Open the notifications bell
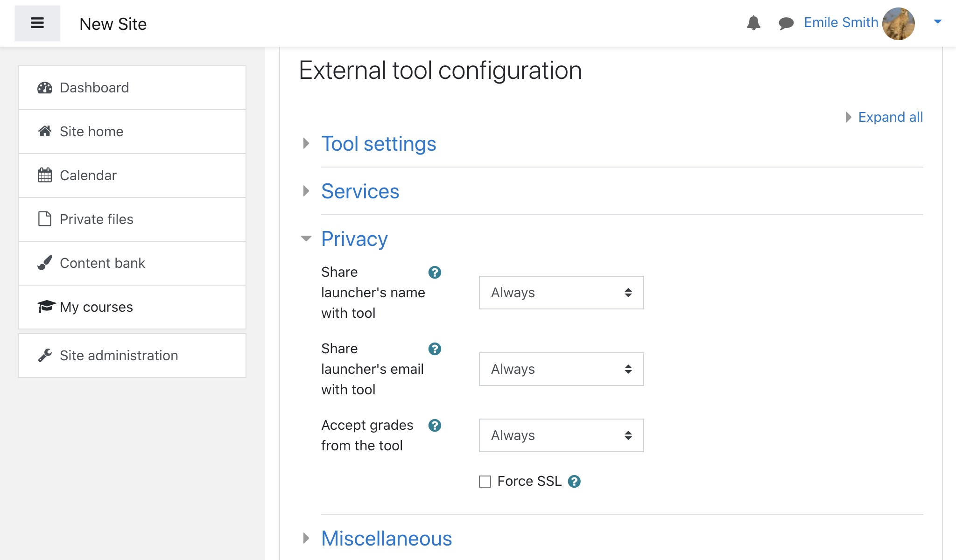956x560 pixels. click(x=753, y=22)
